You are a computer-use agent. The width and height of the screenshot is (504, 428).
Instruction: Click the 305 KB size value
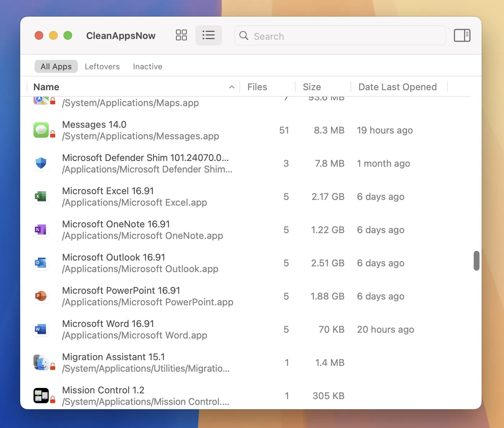click(x=328, y=396)
